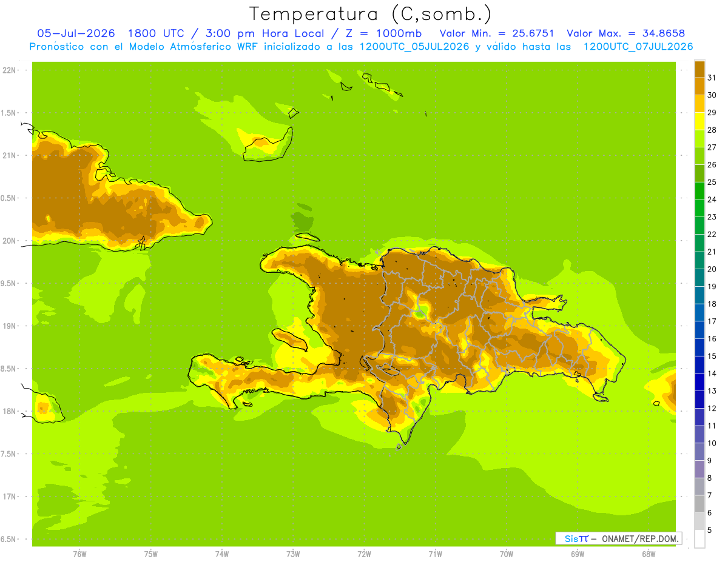728x562 pixels.
Task: Click the "72W" longitude axis label
Action: [x=364, y=554]
